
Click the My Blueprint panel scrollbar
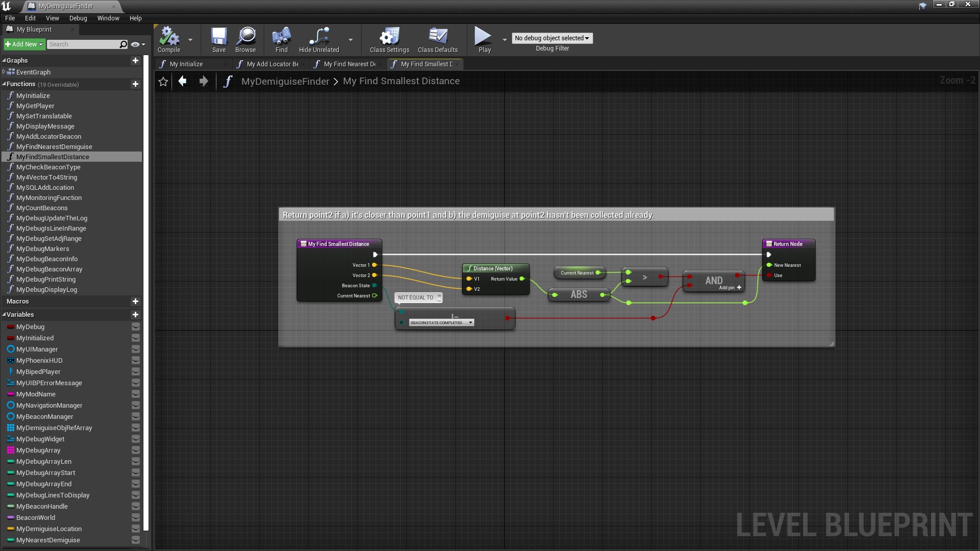click(x=146, y=293)
